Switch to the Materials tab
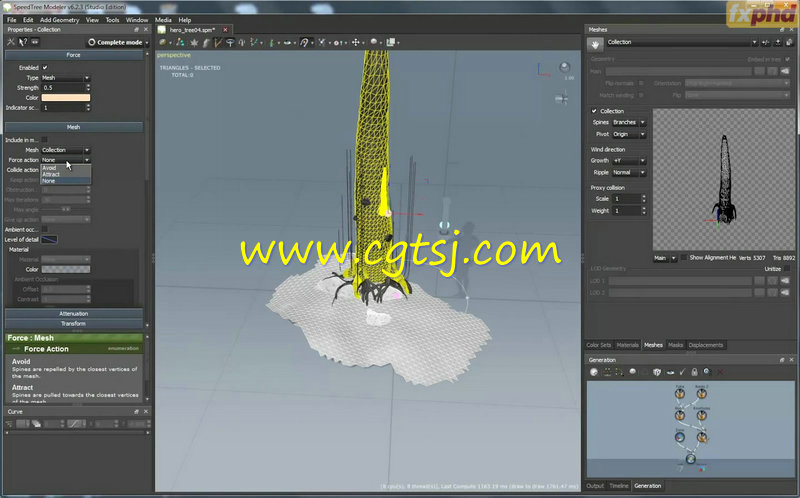The image size is (800, 498). click(627, 345)
